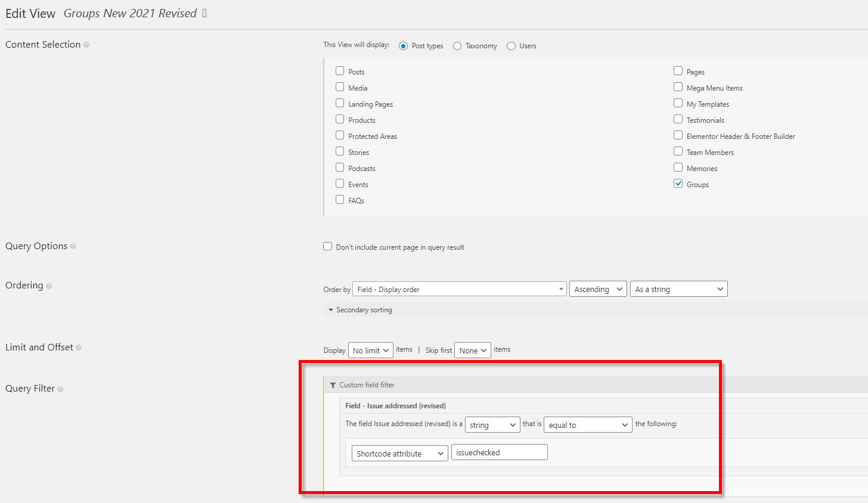Check the Posts checkbox

(340, 71)
